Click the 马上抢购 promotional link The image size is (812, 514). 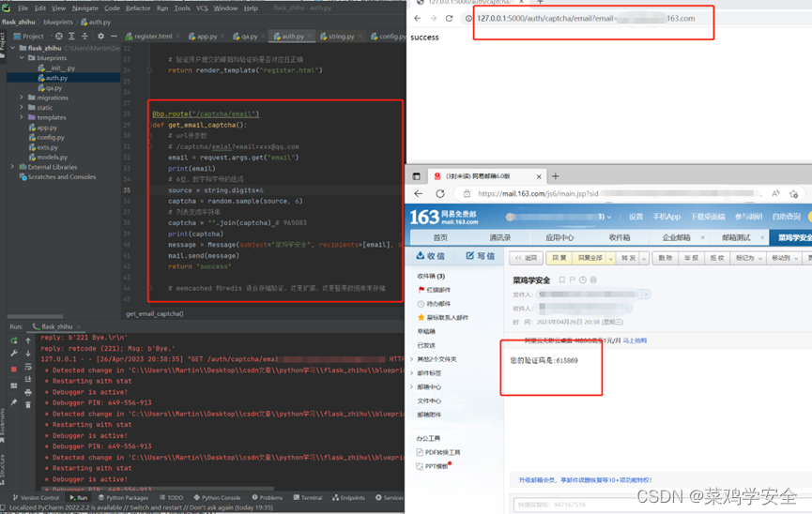(635, 340)
